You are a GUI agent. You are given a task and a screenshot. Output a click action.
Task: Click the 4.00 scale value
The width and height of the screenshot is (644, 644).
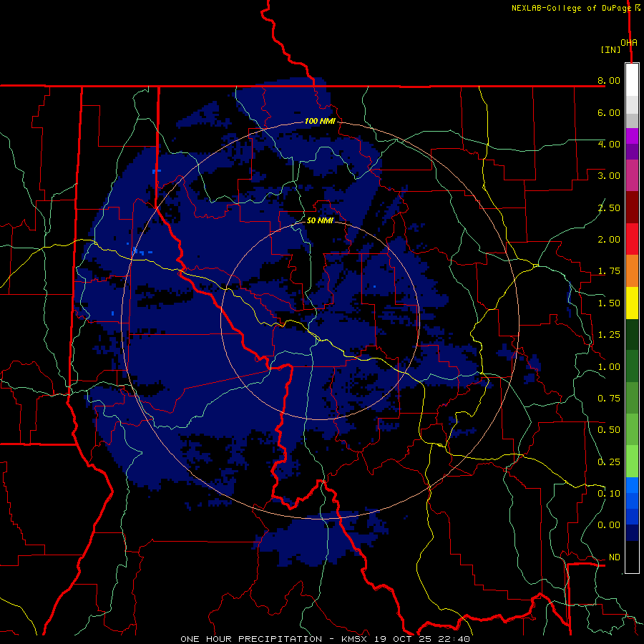[x=609, y=144]
